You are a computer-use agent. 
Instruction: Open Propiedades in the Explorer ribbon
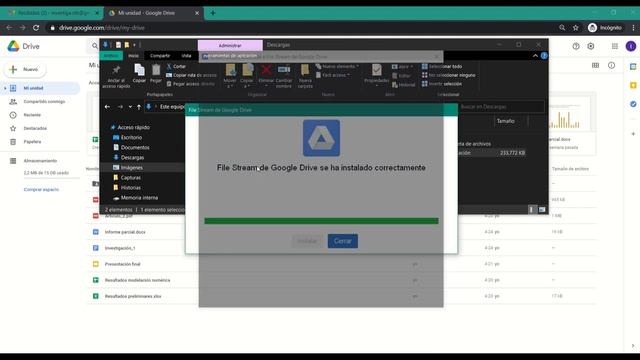click(x=376, y=75)
